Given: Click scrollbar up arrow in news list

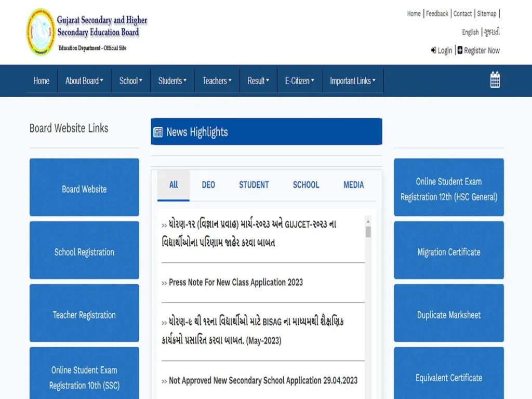Looking at the screenshot, I should coord(368,221).
